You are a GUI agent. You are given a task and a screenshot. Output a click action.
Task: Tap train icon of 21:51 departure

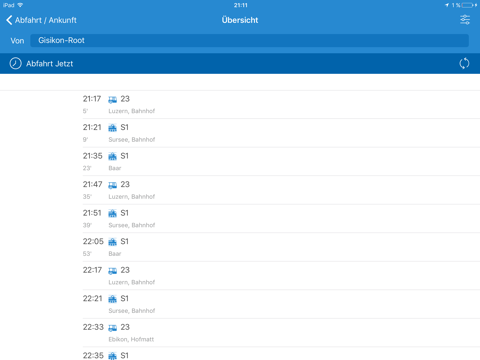pyautogui.click(x=113, y=213)
